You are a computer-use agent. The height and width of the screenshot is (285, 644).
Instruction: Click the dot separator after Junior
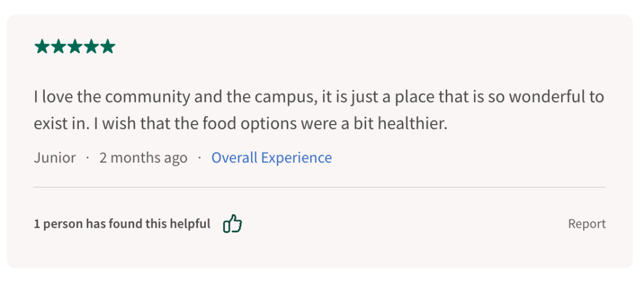[88, 158]
